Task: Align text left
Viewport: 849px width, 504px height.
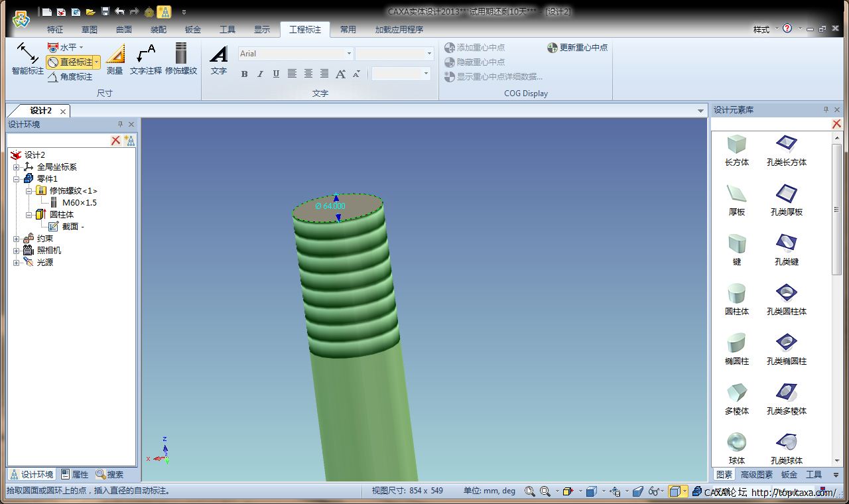Action: pyautogui.click(x=292, y=74)
